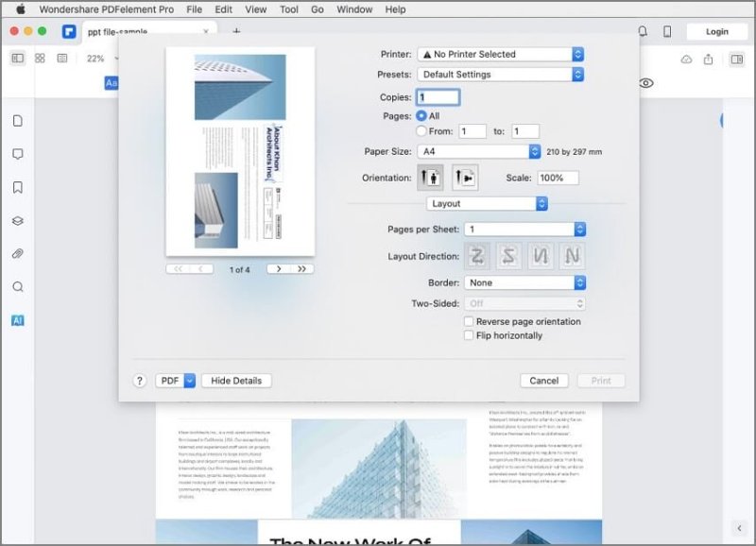Click the share/upload icon
This screenshot has height=546, width=756.
point(709,59)
